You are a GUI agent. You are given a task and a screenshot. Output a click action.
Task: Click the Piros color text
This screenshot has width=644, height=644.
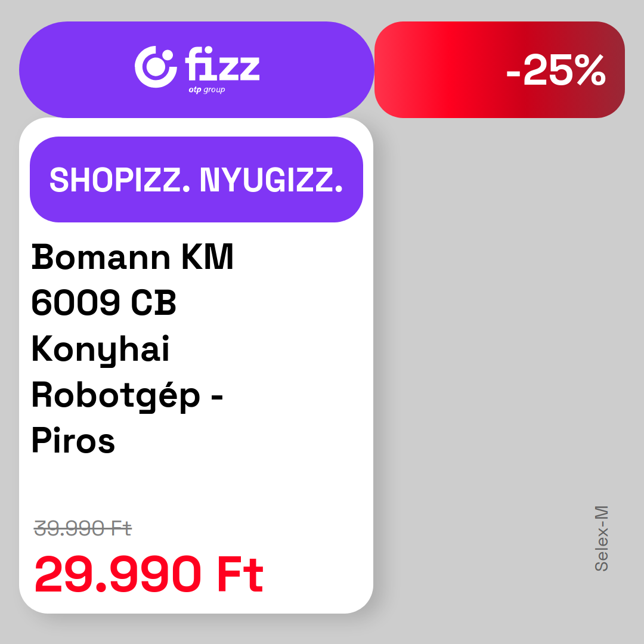tap(73, 440)
